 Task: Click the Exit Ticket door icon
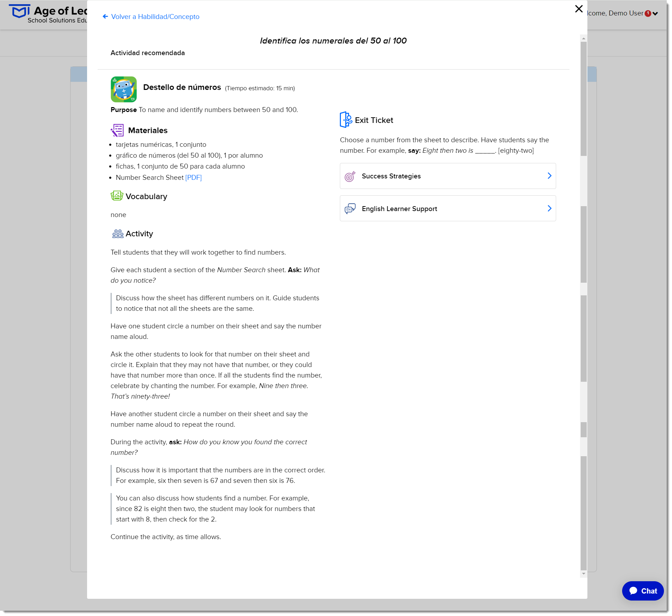346,120
